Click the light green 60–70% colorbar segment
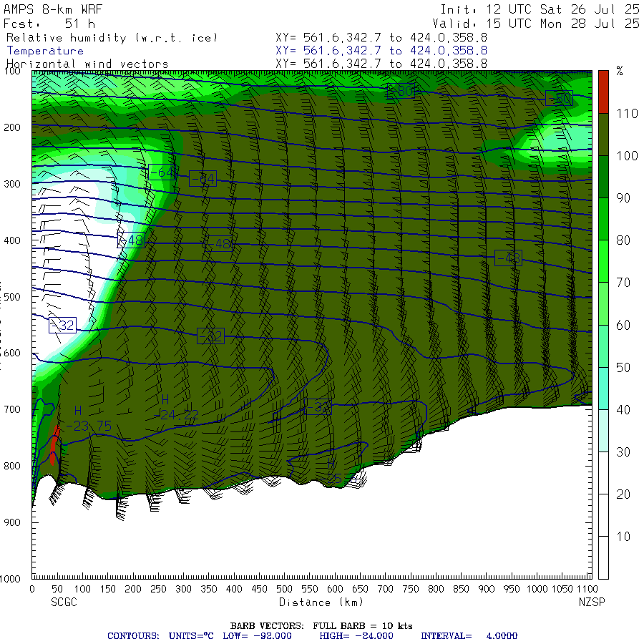This screenshot has width=644, height=644. [x=603, y=303]
